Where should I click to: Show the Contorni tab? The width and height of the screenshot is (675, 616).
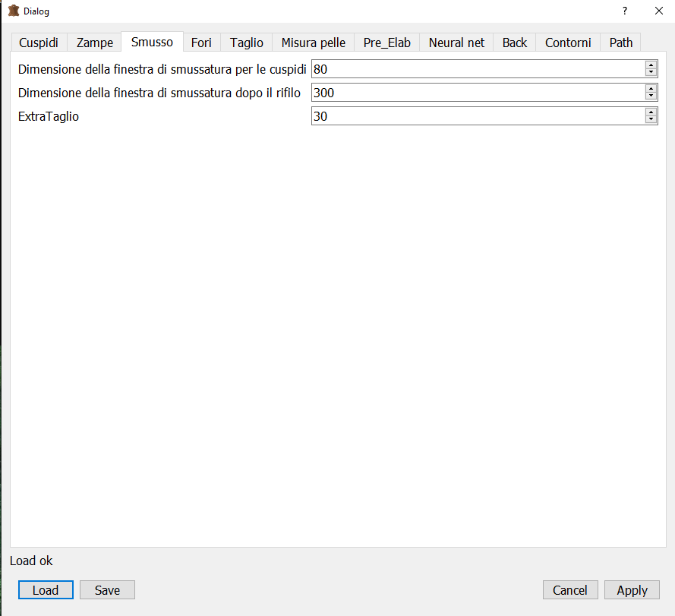(x=568, y=43)
